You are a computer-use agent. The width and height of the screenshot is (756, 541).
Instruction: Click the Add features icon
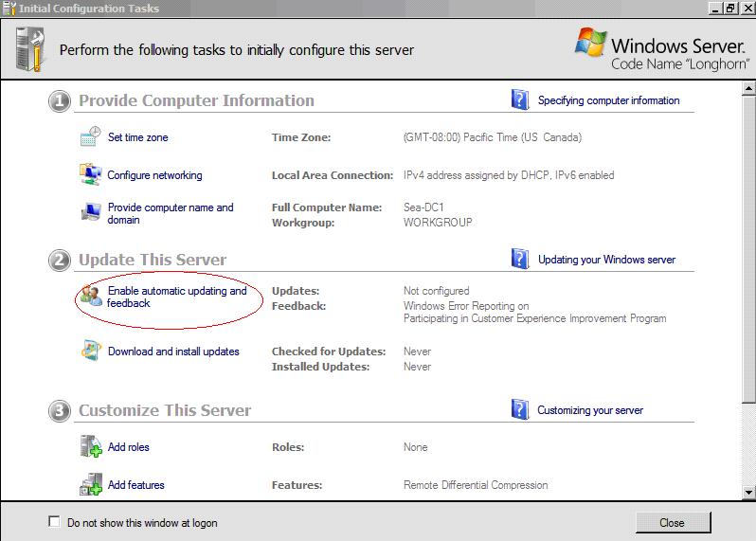[x=90, y=485]
